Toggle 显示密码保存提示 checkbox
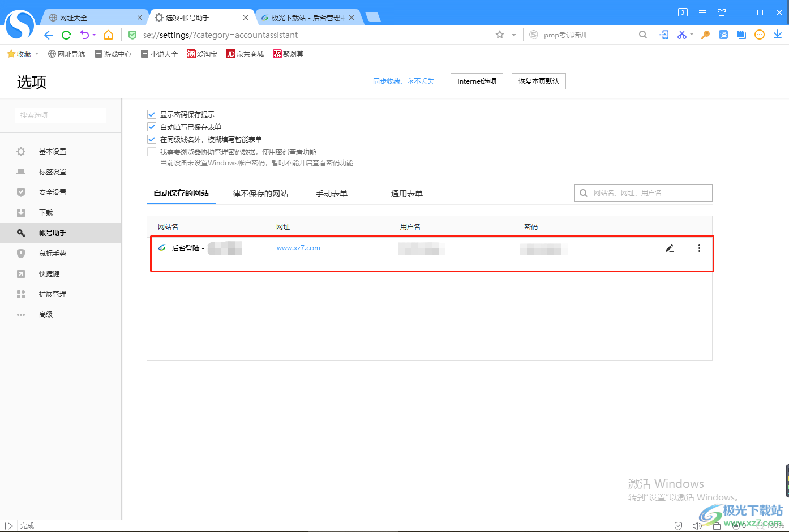789x532 pixels. point(152,114)
